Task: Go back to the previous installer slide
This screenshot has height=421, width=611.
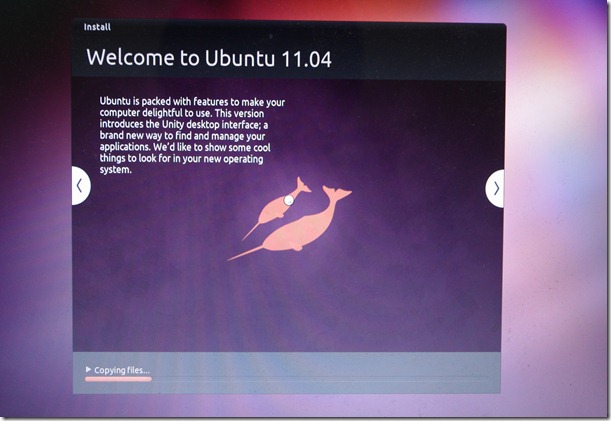Action: pyautogui.click(x=81, y=186)
